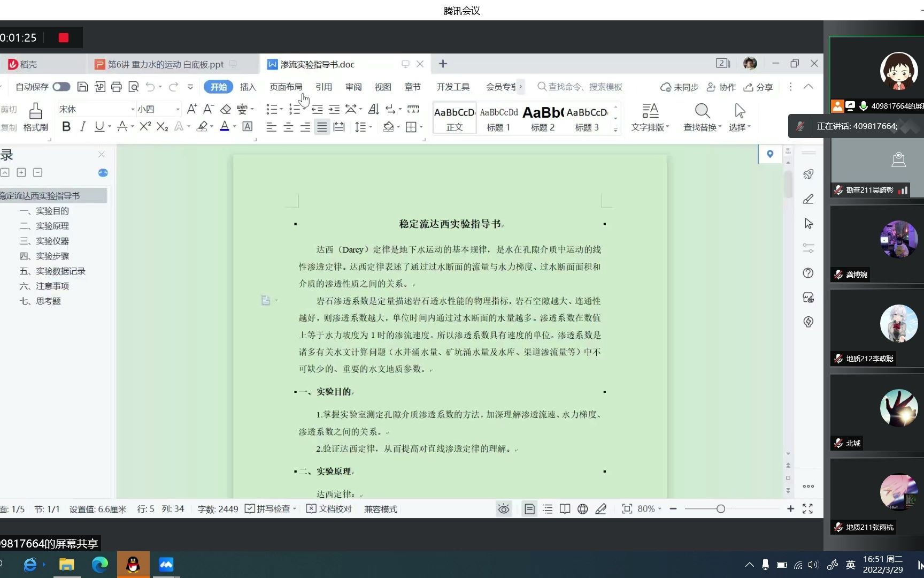924x578 pixels.
Task: Collapse the ribbon with chevron
Action: click(808, 87)
